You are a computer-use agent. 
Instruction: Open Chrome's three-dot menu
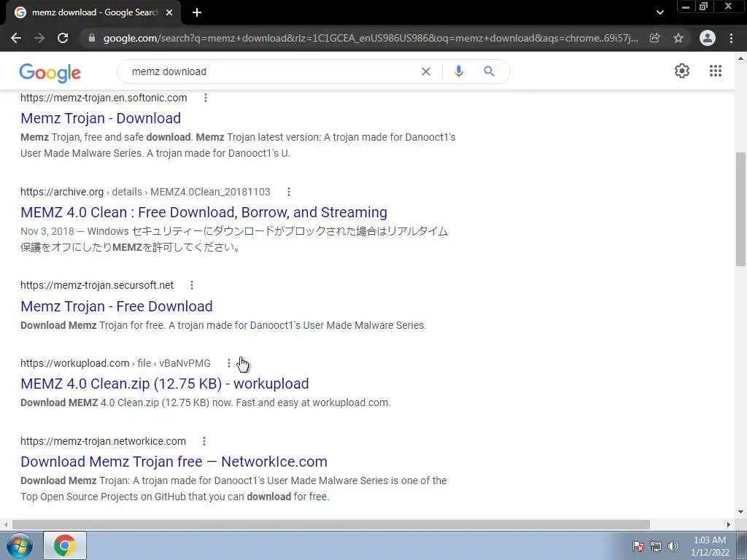[731, 38]
